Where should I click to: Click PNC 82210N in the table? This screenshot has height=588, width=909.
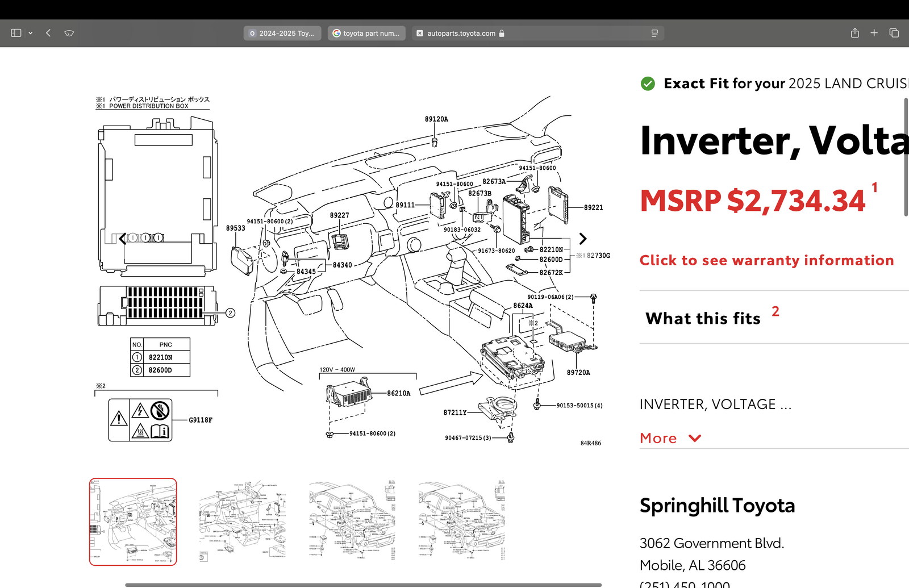[160, 357]
